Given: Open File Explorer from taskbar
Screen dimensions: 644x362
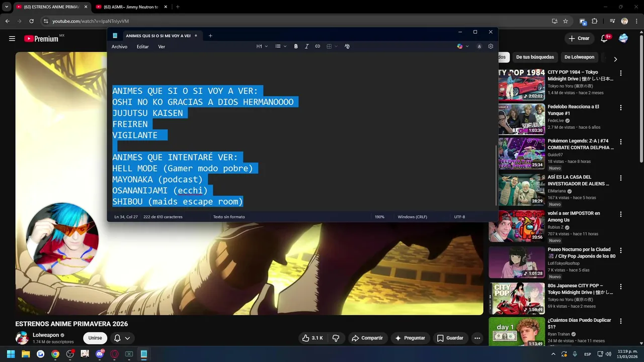Looking at the screenshot, I should [26, 354].
